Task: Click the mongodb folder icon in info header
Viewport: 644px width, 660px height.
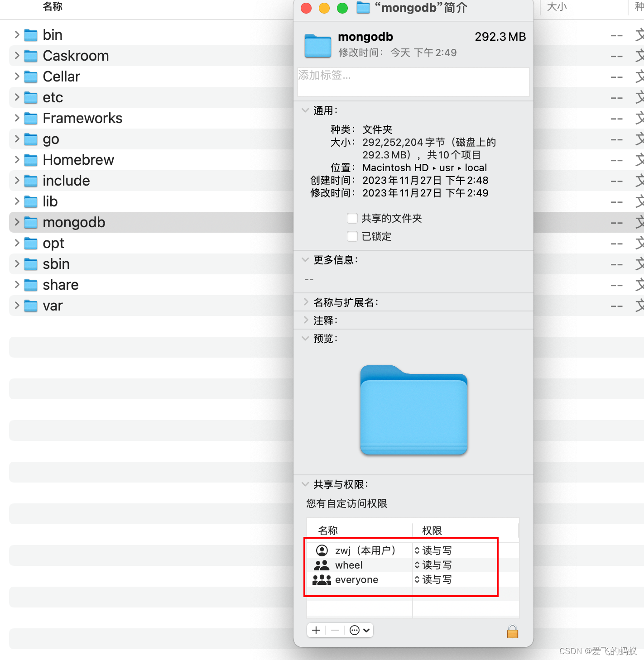Action: pos(318,46)
